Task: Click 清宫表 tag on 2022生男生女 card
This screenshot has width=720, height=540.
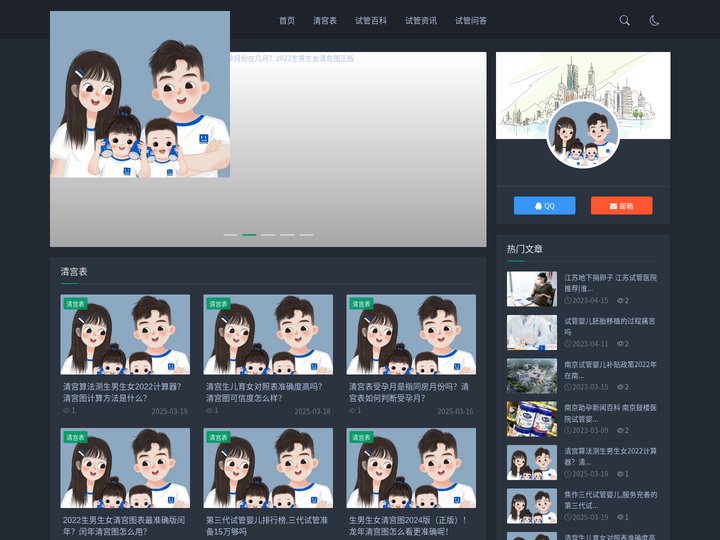Action: [75, 437]
